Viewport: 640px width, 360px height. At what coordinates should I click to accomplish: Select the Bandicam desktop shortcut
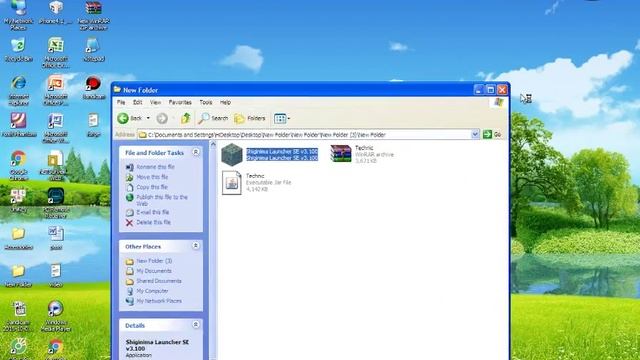pyautogui.click(x=93, y=88)
